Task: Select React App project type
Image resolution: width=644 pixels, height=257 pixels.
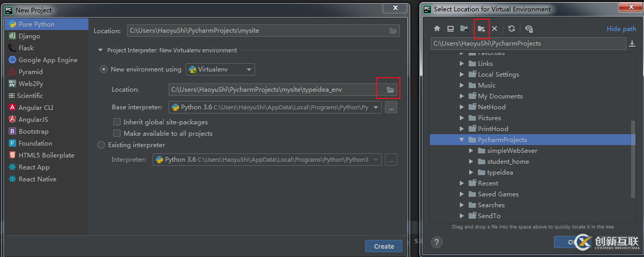Action: [x=47, y=167]
